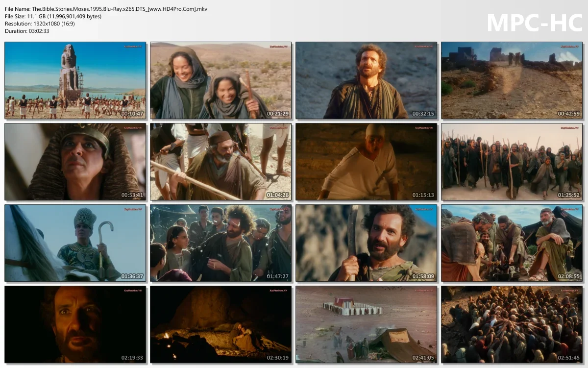
Task: Select the two women walking thumbnail at 00:21:29
Action: 220,80
